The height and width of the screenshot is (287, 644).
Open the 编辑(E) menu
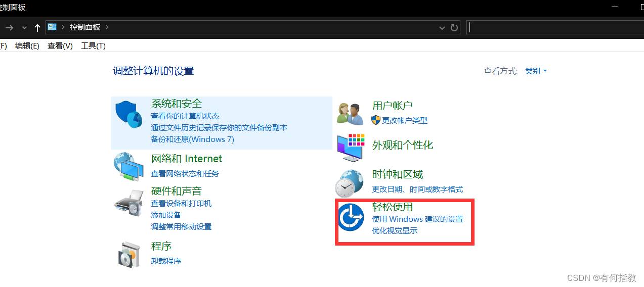[x=27, y=46]
